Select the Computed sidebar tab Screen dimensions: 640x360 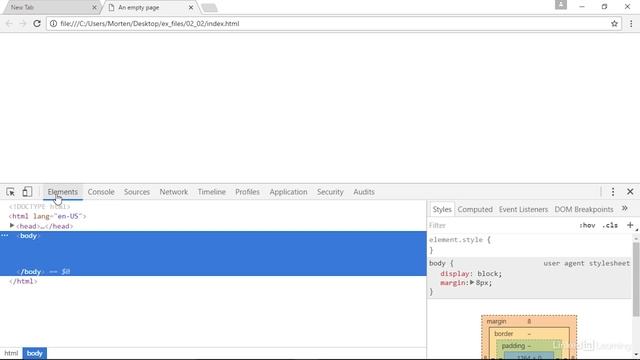(475, 209)
